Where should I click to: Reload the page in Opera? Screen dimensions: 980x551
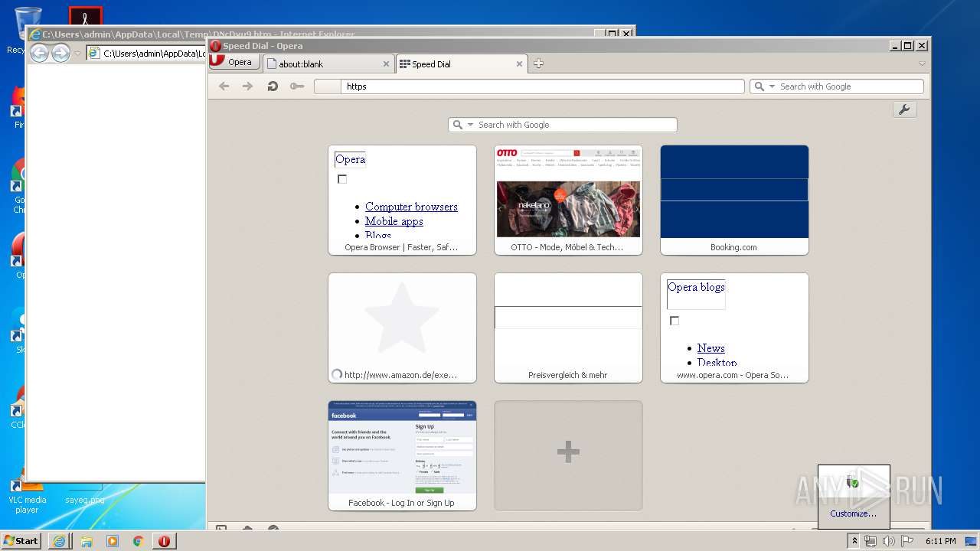(x=273, y=86)
